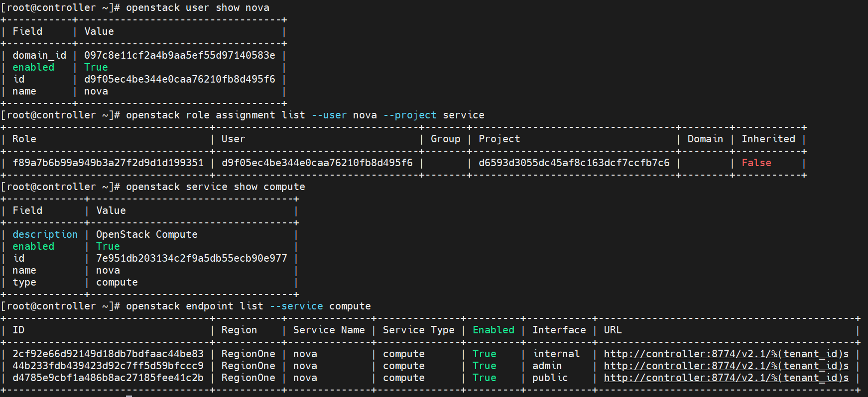Image resolution: width=868 pixels, height=397 pixels.
Task: Click the green 'Enabled' column header
Action: [x=494, y=330]
